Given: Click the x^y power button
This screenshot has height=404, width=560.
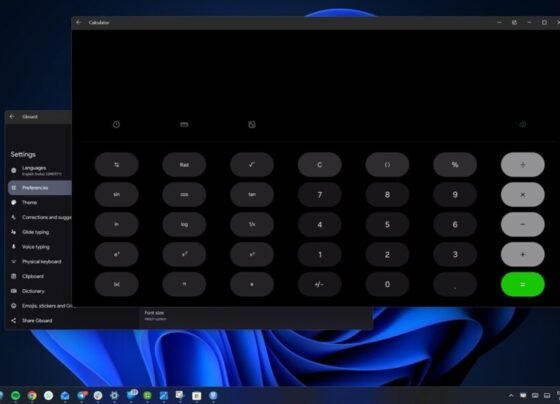Looking at the screenshot, I should coord(252,255).
